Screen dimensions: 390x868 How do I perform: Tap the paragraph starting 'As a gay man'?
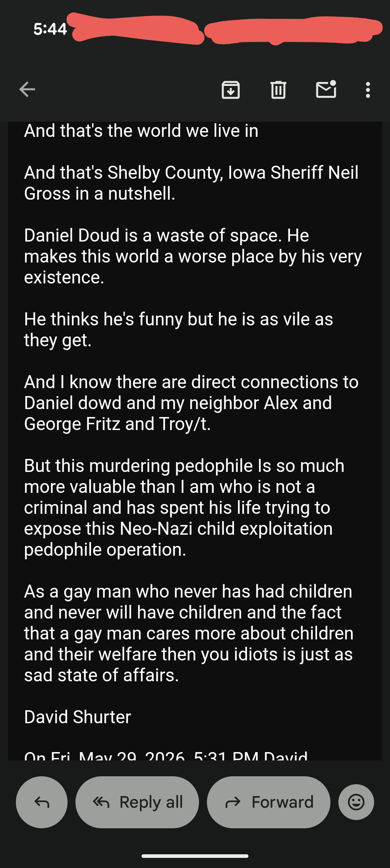point(189,633)
